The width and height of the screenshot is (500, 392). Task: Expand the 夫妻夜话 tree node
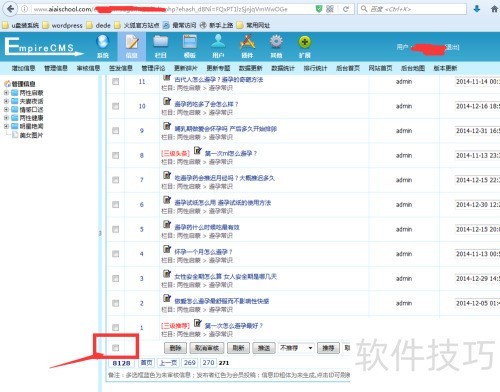point(6,101)
